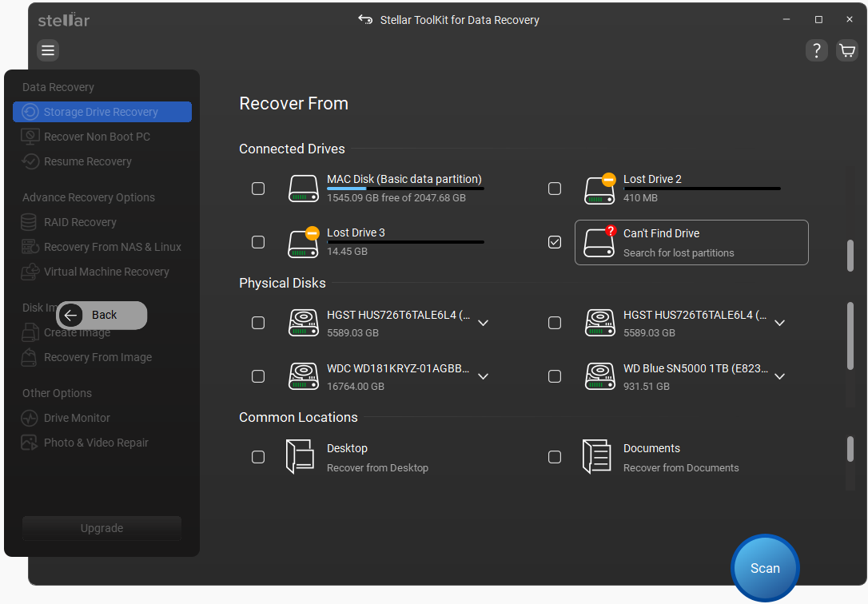Open Photo & Video Repair option
868x604 pixels.
(x=97, y=443)
